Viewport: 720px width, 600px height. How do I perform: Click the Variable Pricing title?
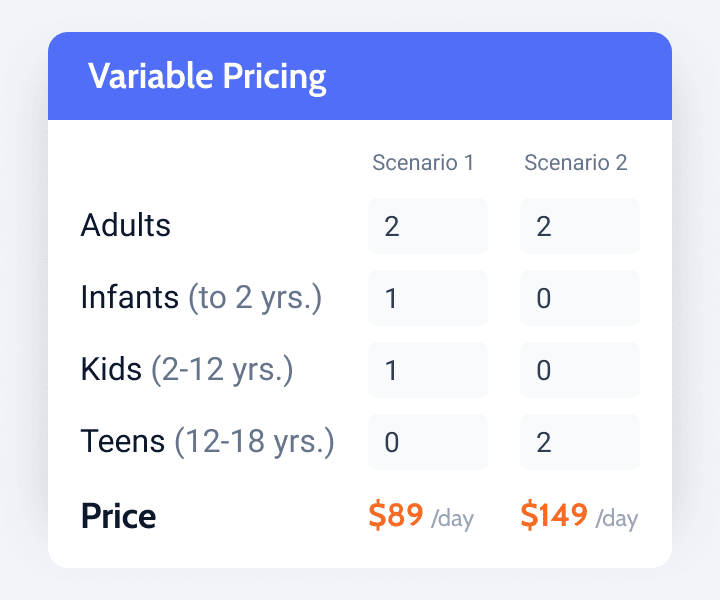[x=207, y=77]
